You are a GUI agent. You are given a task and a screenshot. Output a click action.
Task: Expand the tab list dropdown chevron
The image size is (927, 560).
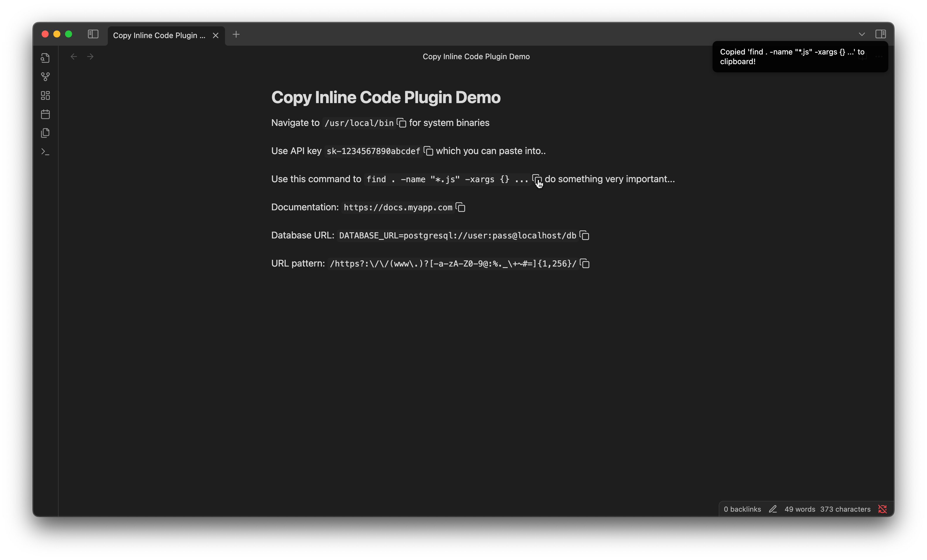click(862, 34)
